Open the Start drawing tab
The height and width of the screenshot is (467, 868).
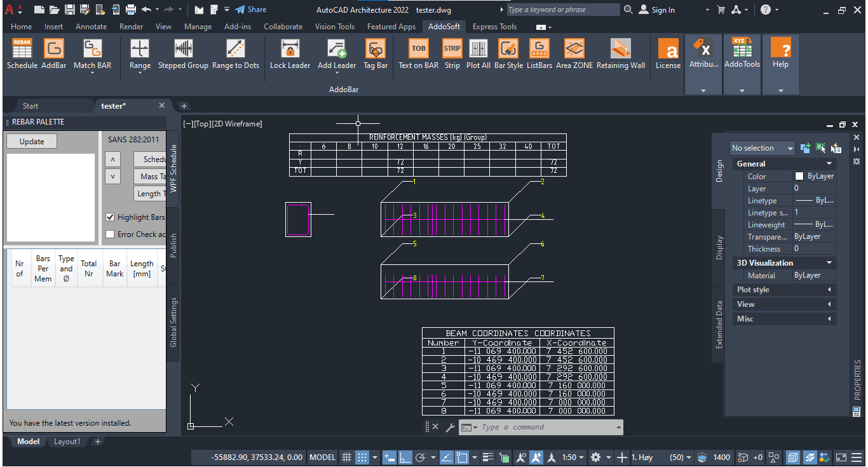click(x=31, y=106)
